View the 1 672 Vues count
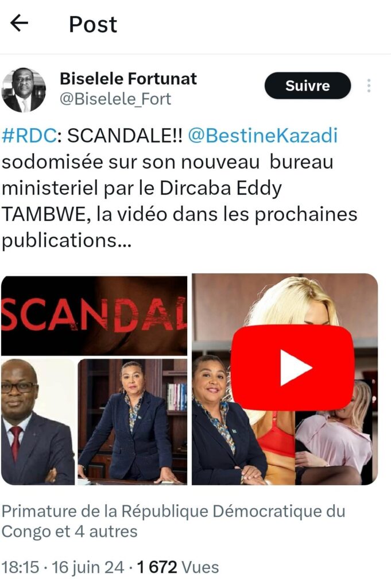The image size is (391, 588). coord(177,567)
